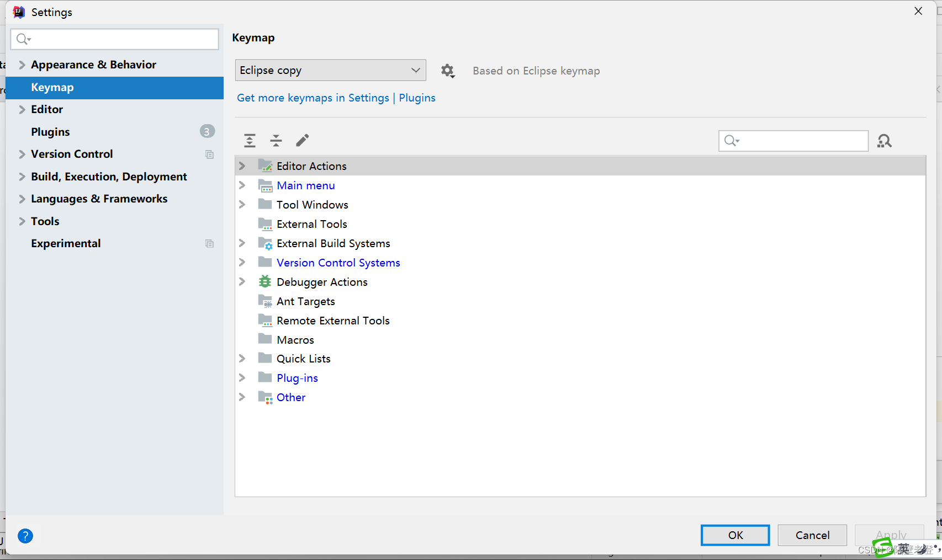Close the Settings dialog window
This screenshot has height=560, width=942.
click(918, 11)
